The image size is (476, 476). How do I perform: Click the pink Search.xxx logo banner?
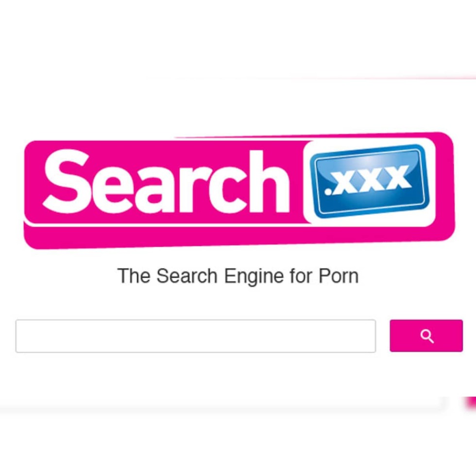(x=239, y=190)
